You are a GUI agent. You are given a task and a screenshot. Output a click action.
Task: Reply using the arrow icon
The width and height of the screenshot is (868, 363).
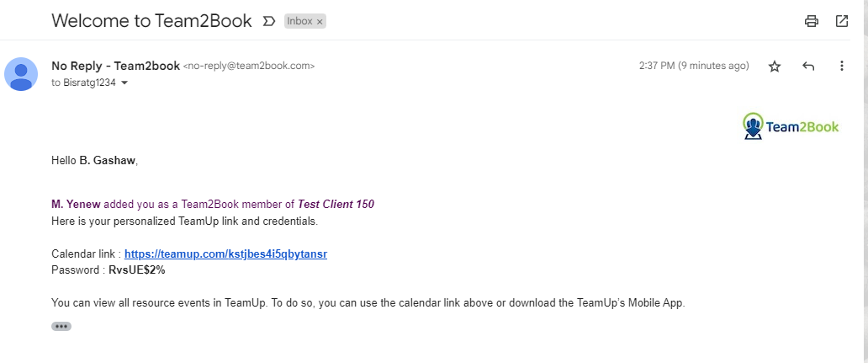[808, 67]
